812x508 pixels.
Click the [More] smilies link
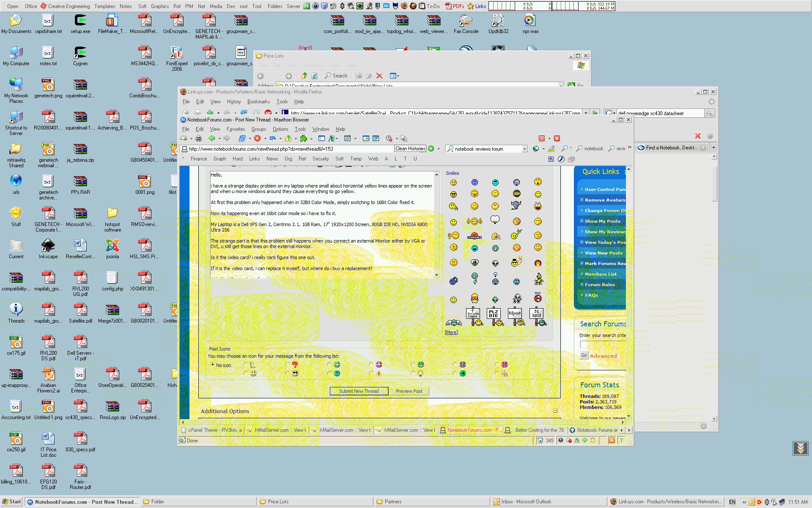pos(451,332)
